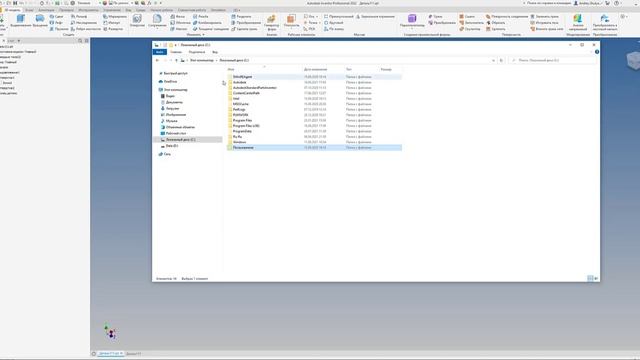
Task: Expand the Box (Параллелепипед) dropdown arrow
Action: click(412, 29)
